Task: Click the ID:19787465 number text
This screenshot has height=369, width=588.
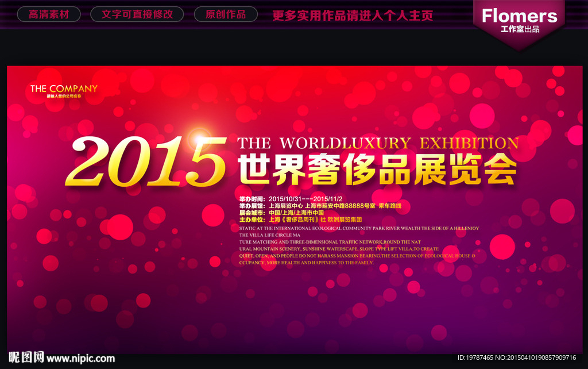Action: click(x=475, y=358)
